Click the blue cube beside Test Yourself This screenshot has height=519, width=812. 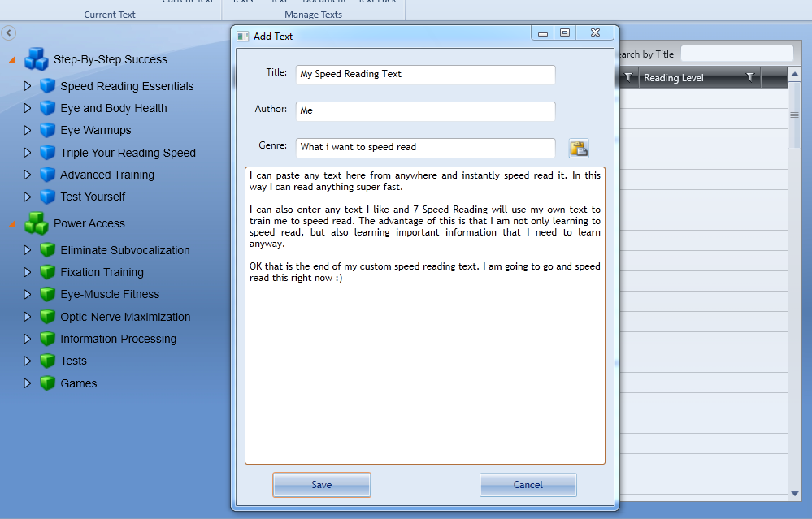pyautogui.click(x=48, y=197)
